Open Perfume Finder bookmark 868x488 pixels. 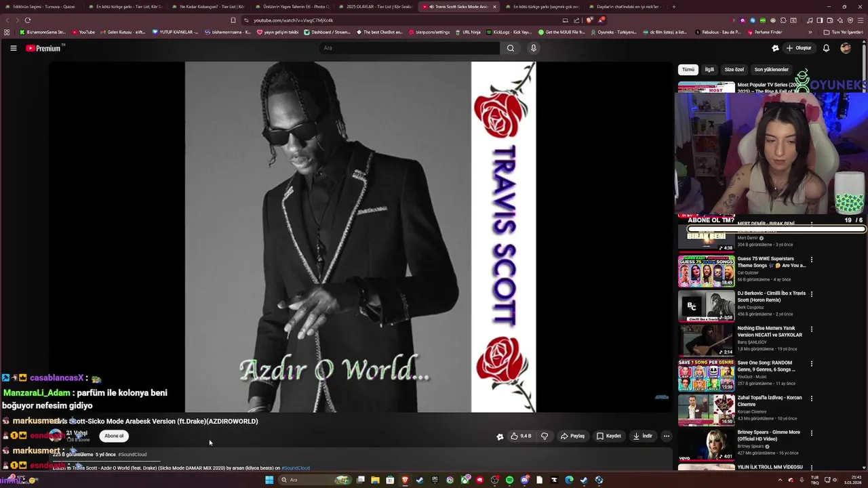pyautogui.click(x=765, y=32)
